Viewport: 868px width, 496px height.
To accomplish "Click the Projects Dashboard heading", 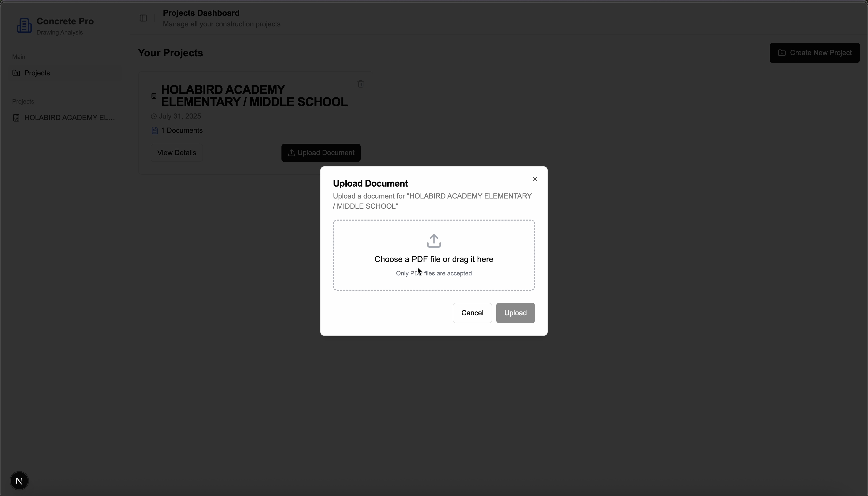I will click(201, 13).
